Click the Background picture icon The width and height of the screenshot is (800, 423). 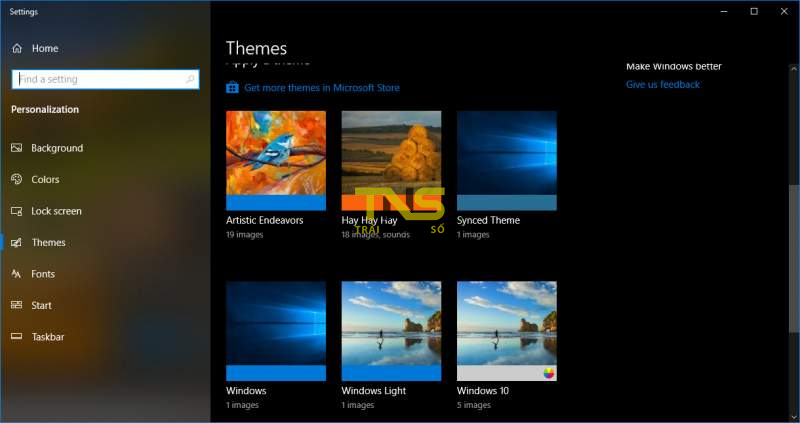[17, 148]
